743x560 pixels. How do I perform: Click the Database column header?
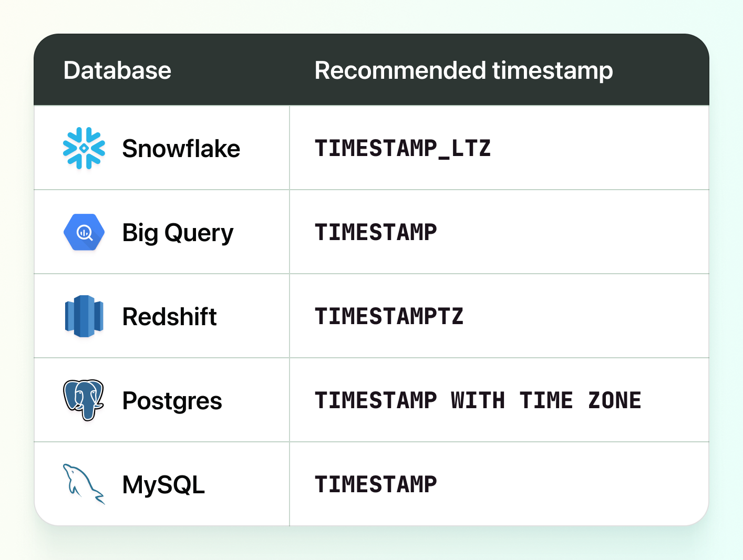click(117, 70)
